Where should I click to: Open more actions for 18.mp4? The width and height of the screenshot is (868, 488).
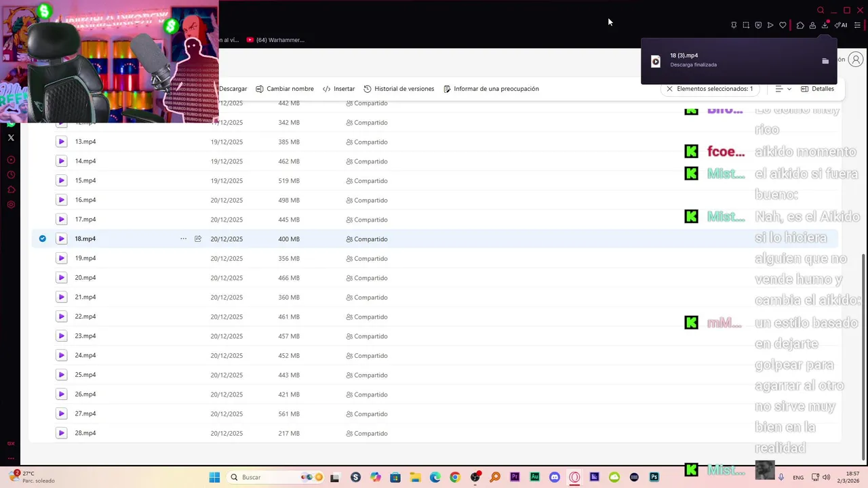pyautogui.click(x=183, y=239)
